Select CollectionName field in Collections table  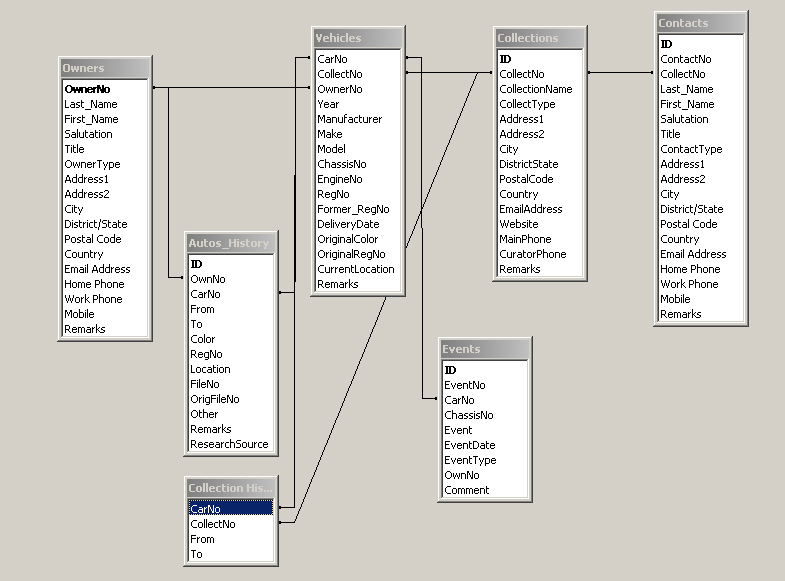535,89
